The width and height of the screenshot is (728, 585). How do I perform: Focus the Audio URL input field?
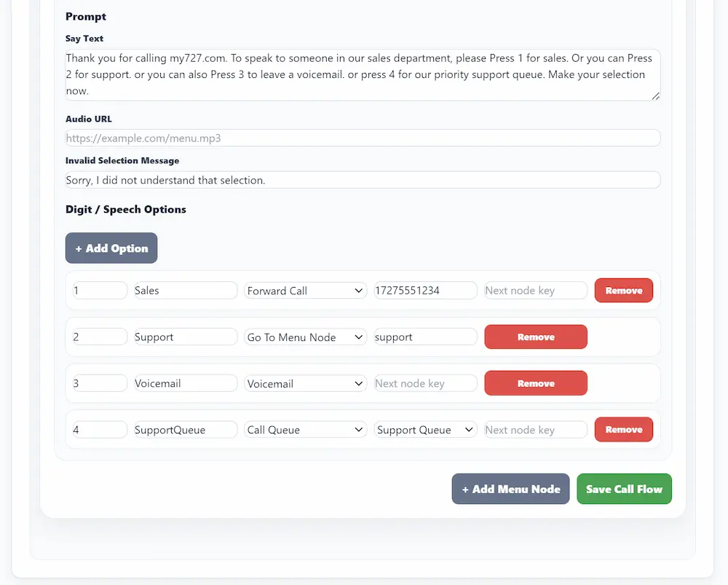point(363,138)
